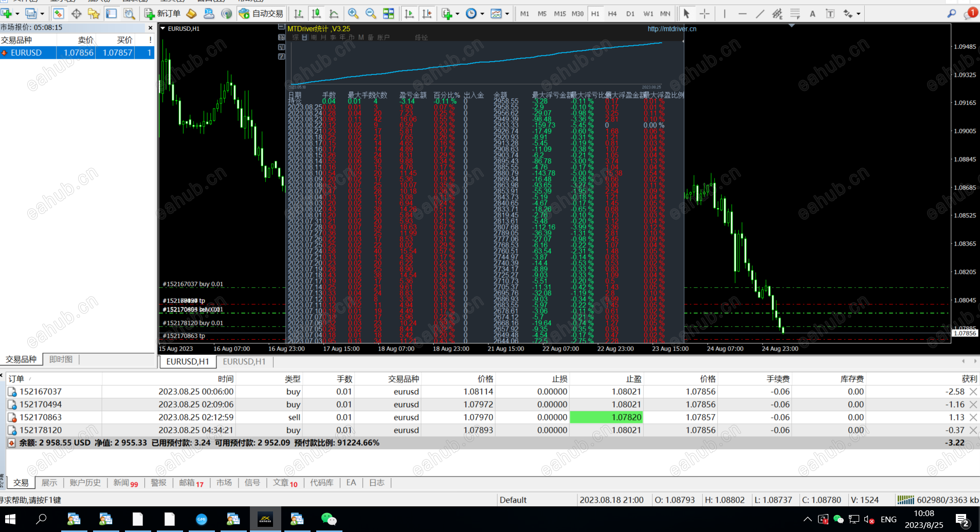Click the 新订单 new order button
The width and height of the screenshot is (980, 532).
coord(162,14)
